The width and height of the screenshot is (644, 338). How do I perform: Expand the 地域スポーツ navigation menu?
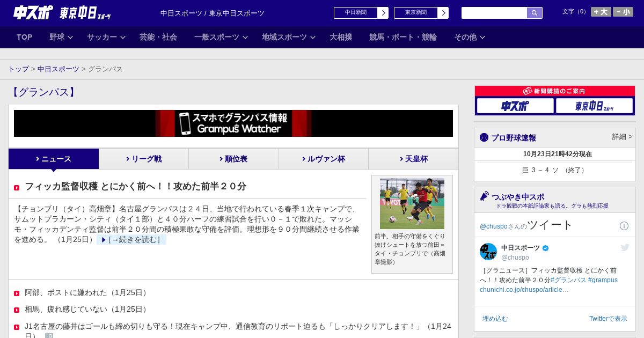coord(288,37)
